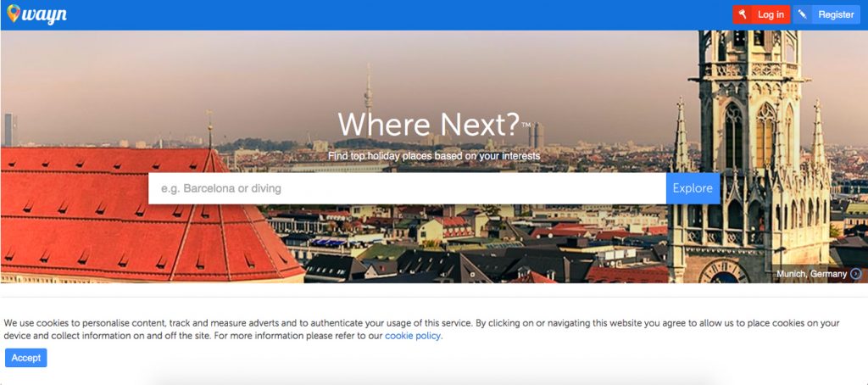Click the key icon beside Log in

click(x=743, y=14)
